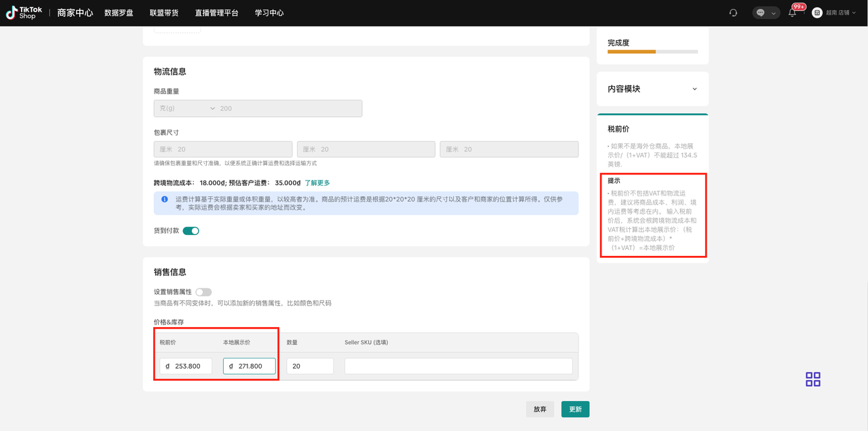
Task: Open the notifications bell icon
Action: 792,13
